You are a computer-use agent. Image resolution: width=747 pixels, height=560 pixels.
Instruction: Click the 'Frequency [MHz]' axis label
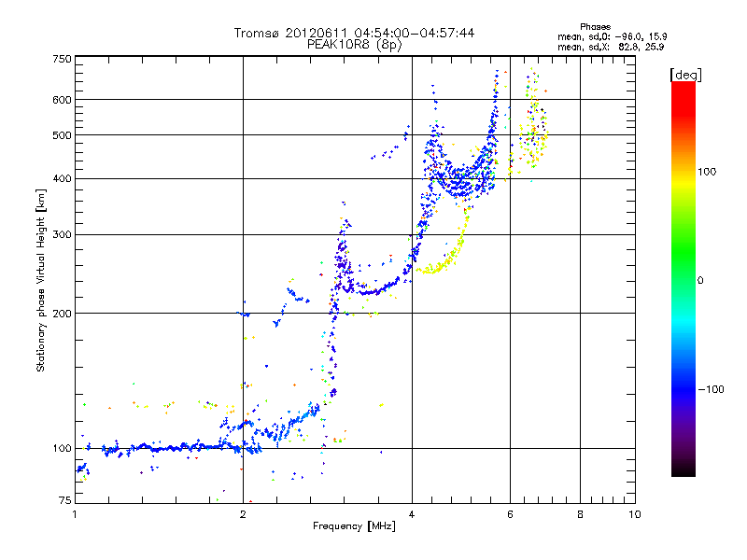[x=354, y=525]
